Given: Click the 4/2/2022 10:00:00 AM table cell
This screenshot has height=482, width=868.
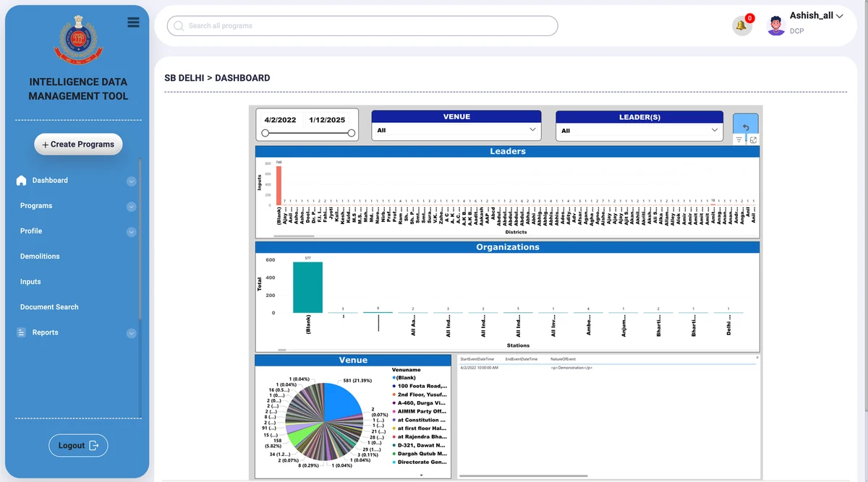Looking at the screenshot, I should 480,368.
